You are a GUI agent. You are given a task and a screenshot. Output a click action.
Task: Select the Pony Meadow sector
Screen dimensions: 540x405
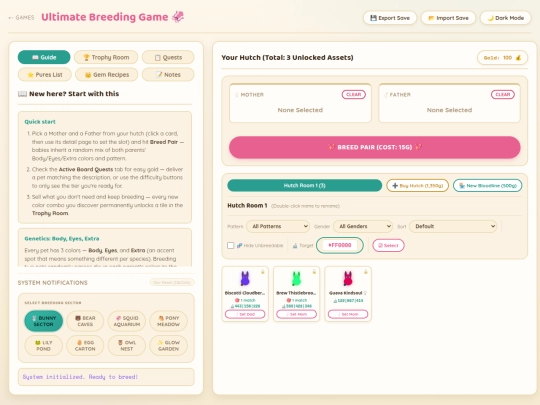pos(168,321)
